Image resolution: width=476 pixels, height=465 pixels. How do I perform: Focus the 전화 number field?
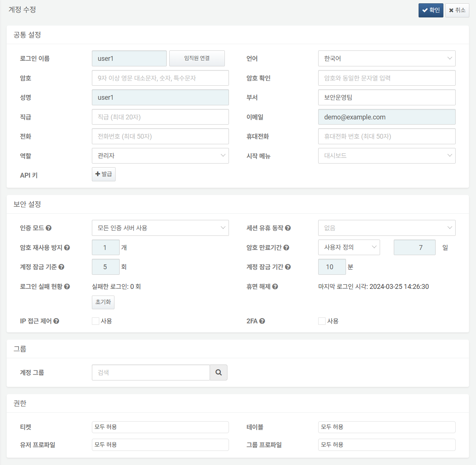click(x=160, y=136)
